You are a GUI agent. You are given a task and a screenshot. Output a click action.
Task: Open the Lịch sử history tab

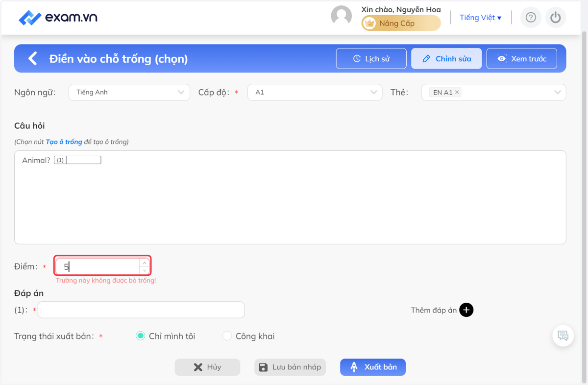click(x=371, y=58)
